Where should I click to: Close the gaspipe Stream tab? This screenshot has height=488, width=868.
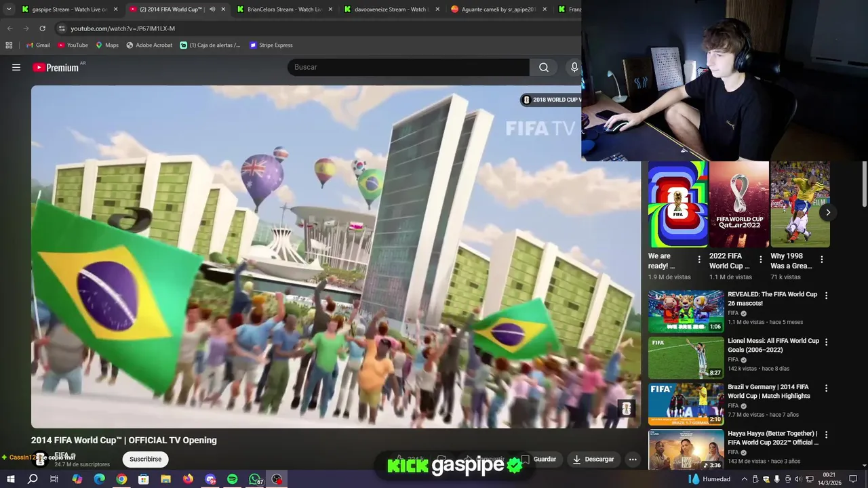[116, 9]
